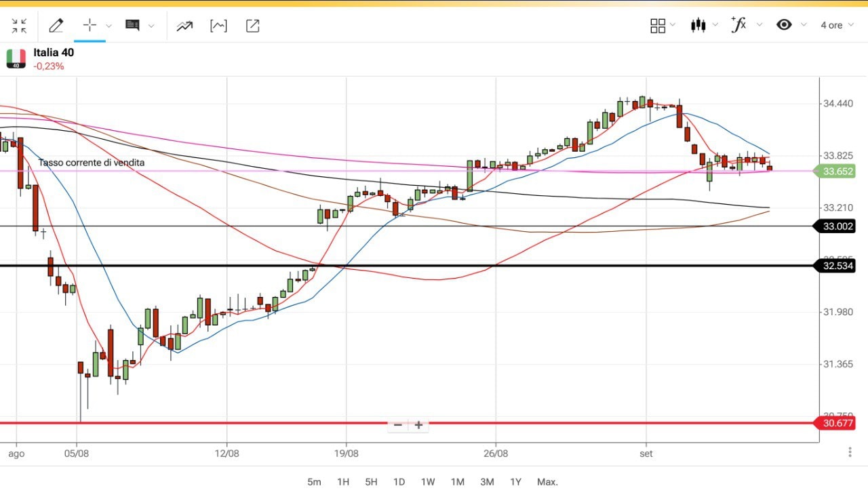Open the crosshair tool dropdown arrow
This screenshot has width=868, height=501.
tap(108, 26)
